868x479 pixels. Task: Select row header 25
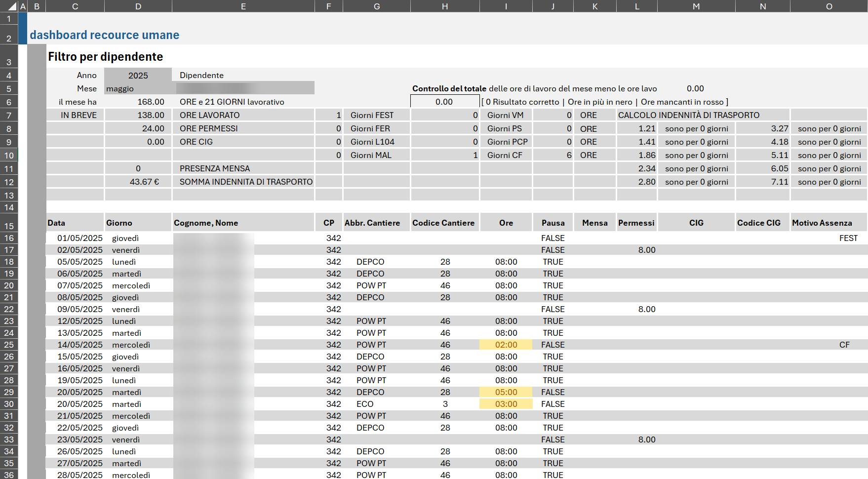pyautogui.click(x=9, y=345)
